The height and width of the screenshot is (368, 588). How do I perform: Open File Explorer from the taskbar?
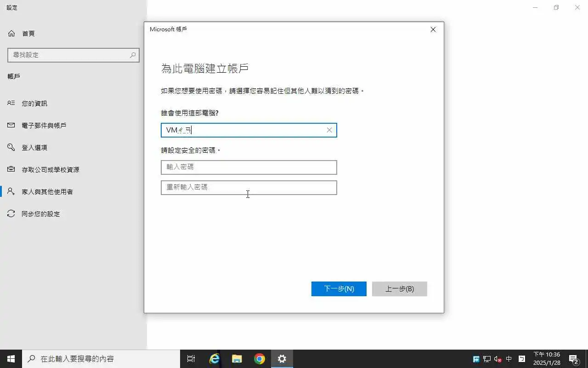237,359
